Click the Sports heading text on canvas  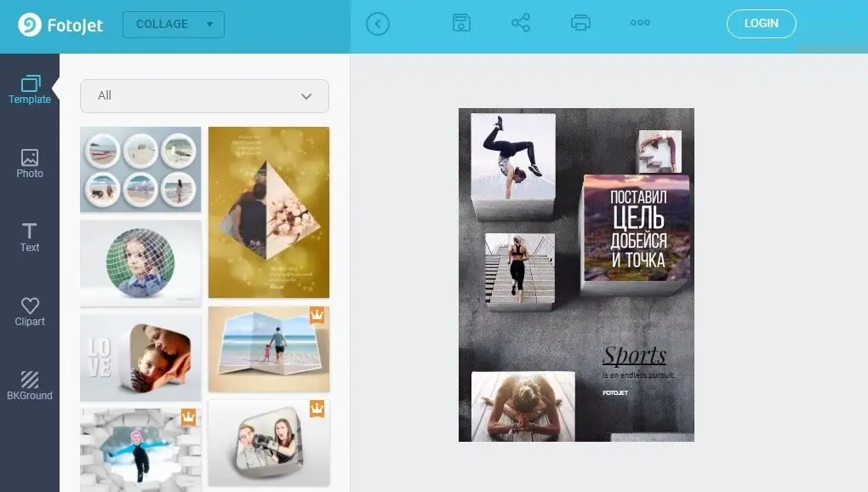634,356
